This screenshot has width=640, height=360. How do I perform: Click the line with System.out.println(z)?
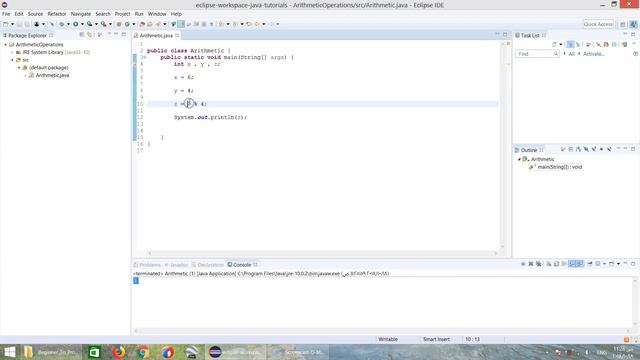tap(210, 117)
